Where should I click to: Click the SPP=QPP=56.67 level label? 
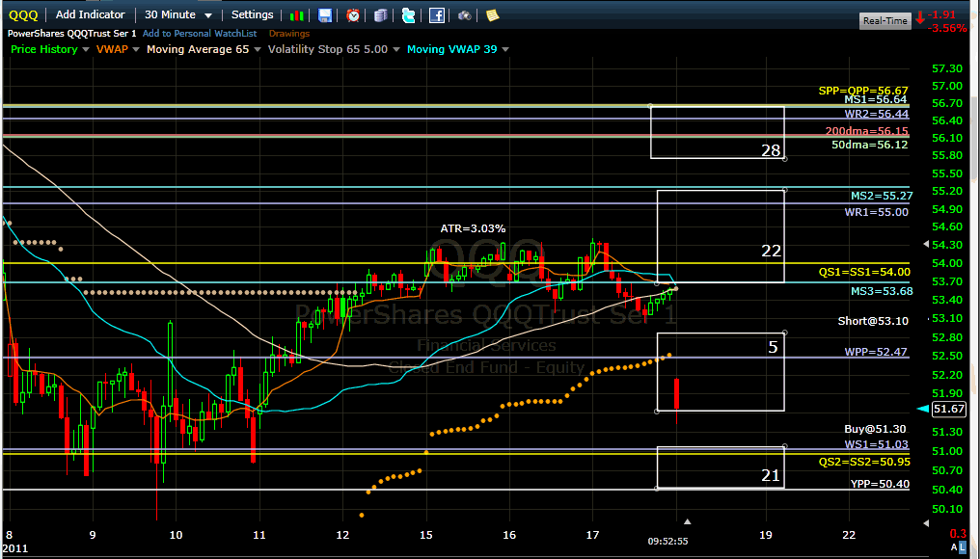tap(863, 92)
